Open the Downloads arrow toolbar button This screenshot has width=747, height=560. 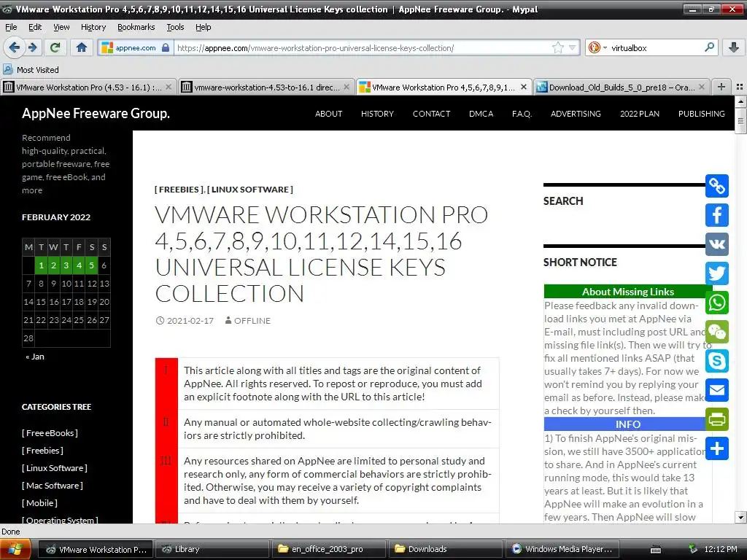[734, 47]
